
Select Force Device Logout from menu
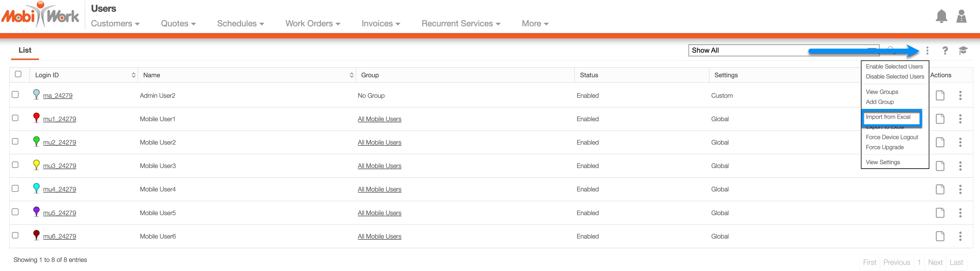[x=892, y=137]
